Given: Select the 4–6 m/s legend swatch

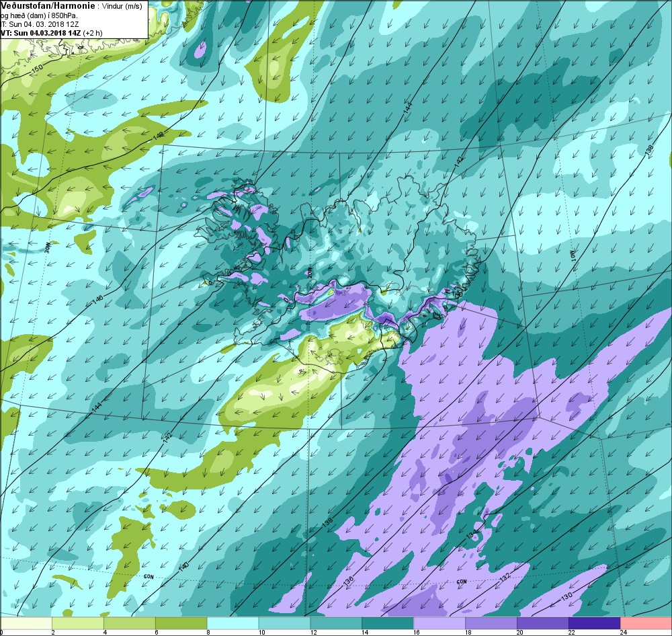Looking at the screenshot, I should 130,623.
